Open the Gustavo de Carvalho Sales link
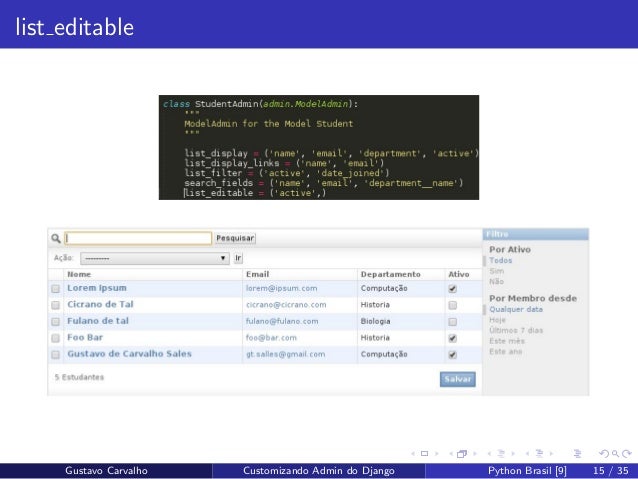The width and height of the screenshot is (638, 479). click(x=129, y=354)
